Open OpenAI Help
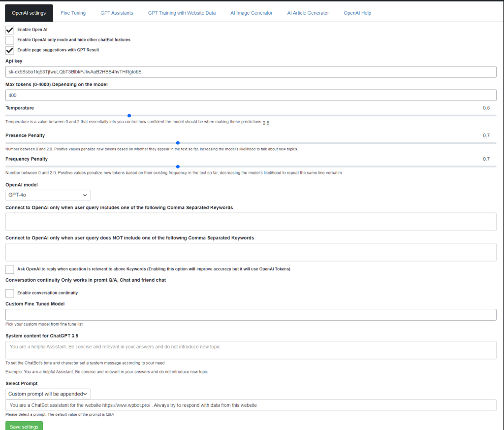 click(357, 13)
